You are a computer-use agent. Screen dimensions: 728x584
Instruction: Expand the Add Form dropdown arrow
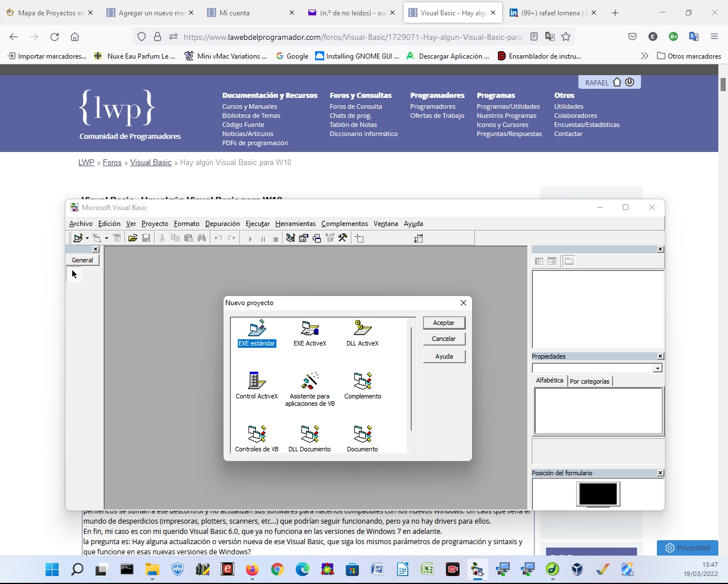pyautogui.click(x=106, y=238)
